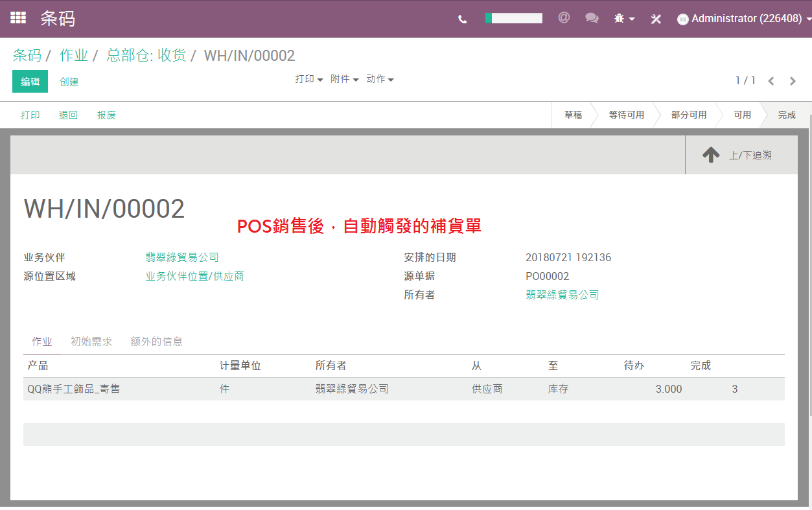The width and height of the screenshot is (812, 510).
Task: Open the debug bug icon menu
Action: pos(625,19)
